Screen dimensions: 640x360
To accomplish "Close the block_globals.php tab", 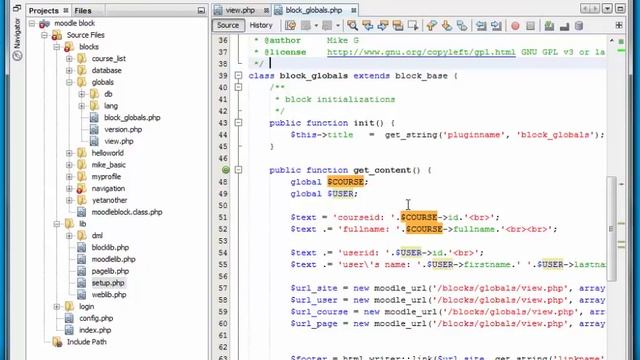I will 353,10.
